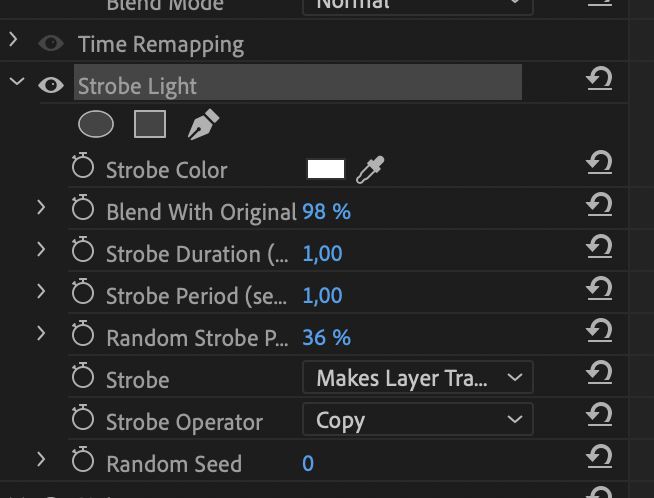Reset the Random Seed parameter
The height and width of the screenshot is (498, 654).
pos(599,457)
